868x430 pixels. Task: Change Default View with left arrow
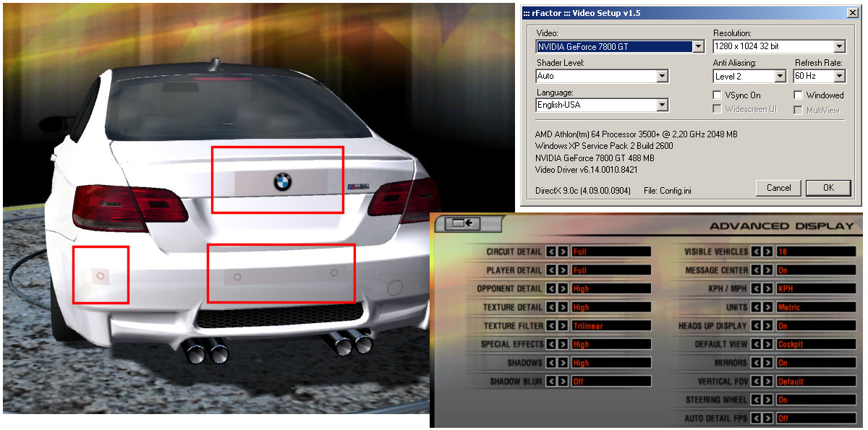pyautogui.click(x=756, y=344)
